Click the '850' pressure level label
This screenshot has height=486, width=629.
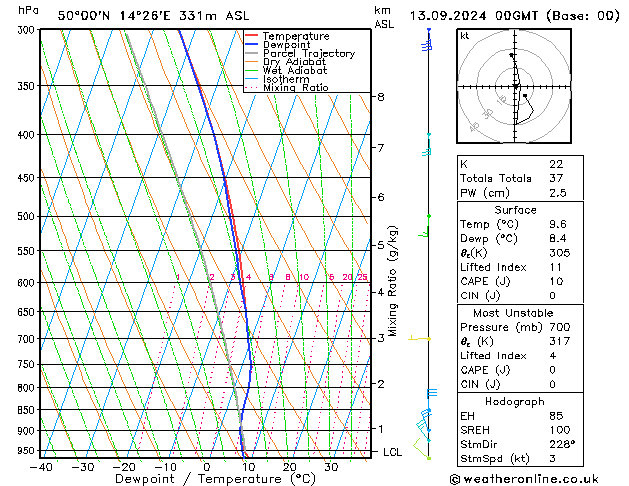tap(28, 410)
